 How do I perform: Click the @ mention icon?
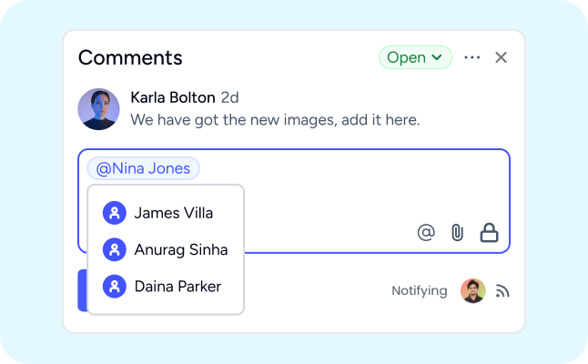(x=426, y=233)
